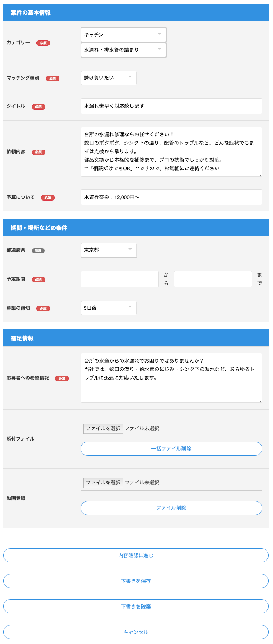Click ファイルを選択 for 動画登録
Viewport: 273px width, 644px height.
click(x=103, y=483)
